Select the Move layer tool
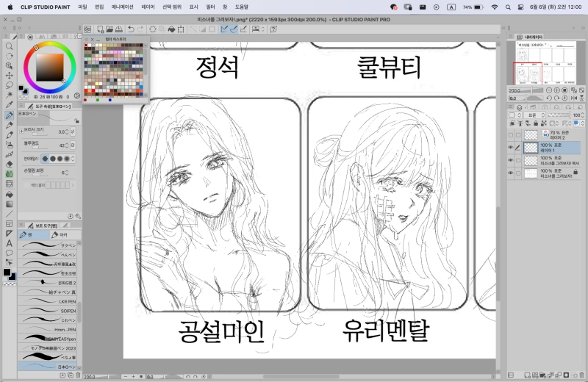The image size is (588, 382). pos(10,75)
